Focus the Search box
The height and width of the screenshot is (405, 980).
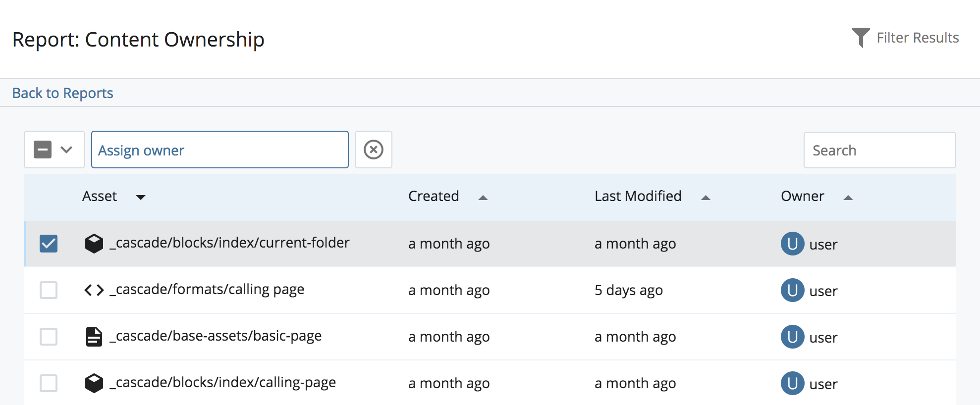879,150
